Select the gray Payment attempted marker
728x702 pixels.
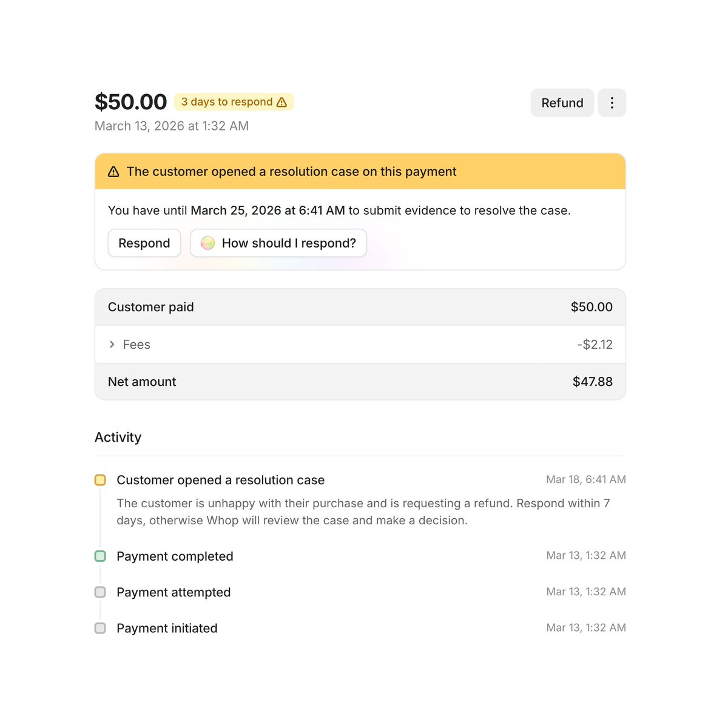(x=100, y=592)
